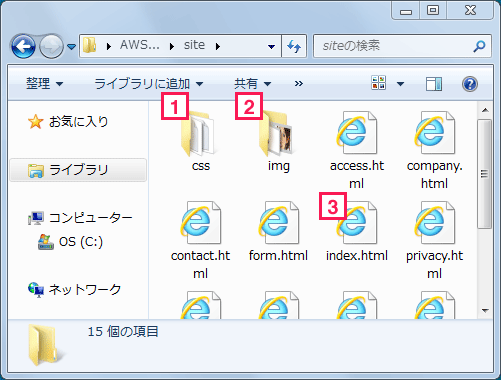
Task: Click the scrollbar up arrow
Action: 485,110
